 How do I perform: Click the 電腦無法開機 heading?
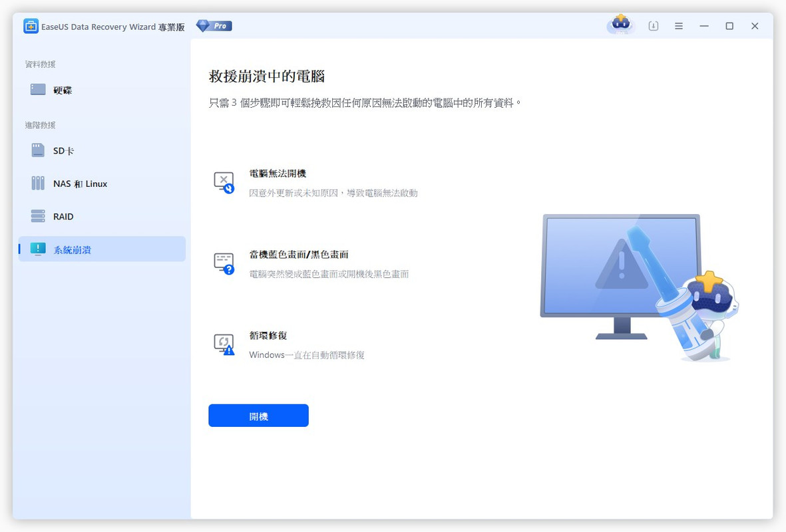coord(278,174)
